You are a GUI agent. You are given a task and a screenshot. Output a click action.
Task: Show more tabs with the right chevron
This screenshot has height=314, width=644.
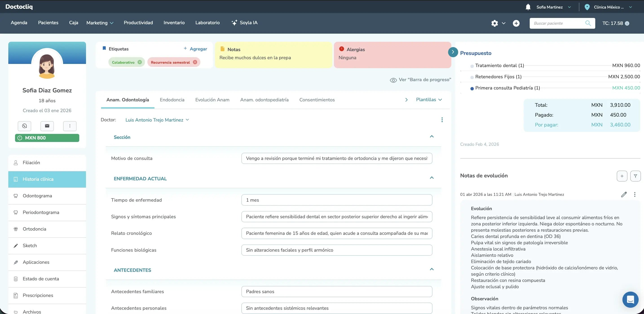pos(406,100)
